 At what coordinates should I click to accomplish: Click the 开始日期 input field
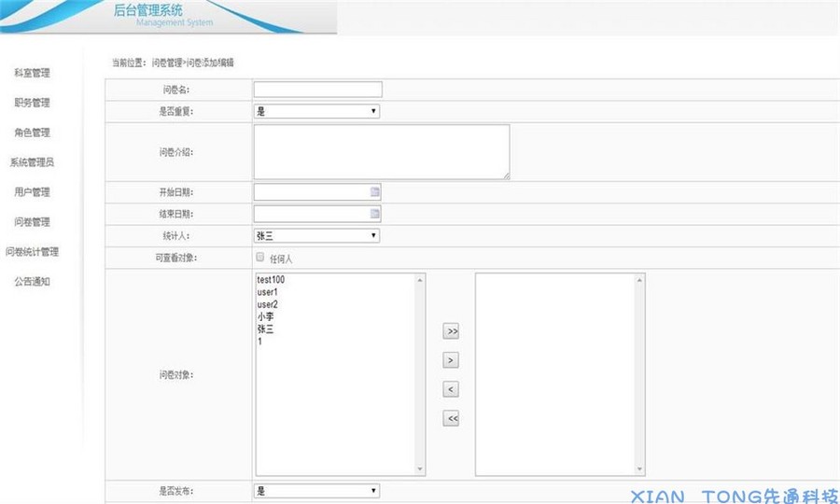(x=317, y=191)
